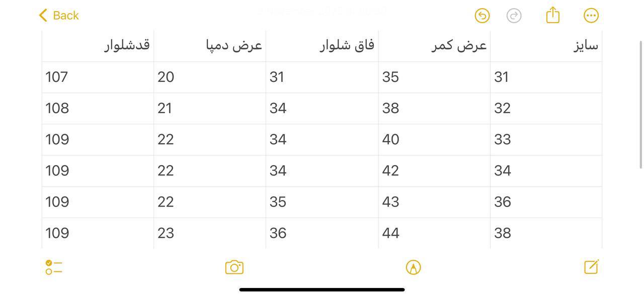Tap the Undo icon
Screen dimensions: 644x297
(x=481, y=15)
